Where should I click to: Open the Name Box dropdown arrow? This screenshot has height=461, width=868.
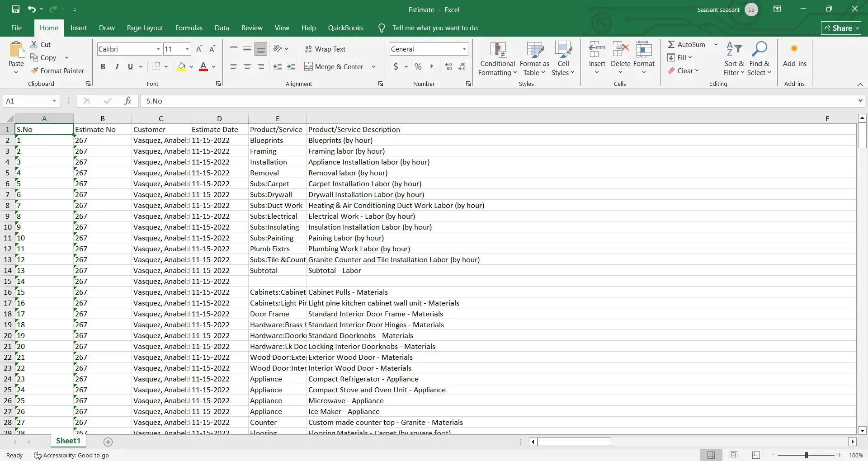tap(54, 101)
